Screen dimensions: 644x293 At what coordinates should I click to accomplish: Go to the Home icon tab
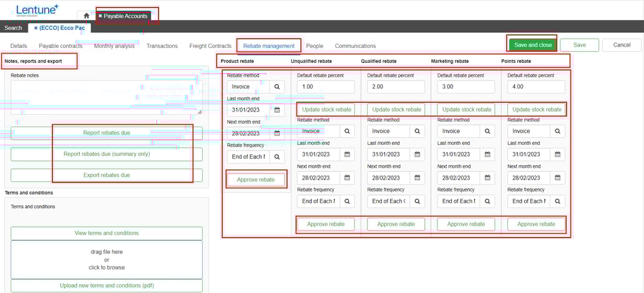pos(86,16)
